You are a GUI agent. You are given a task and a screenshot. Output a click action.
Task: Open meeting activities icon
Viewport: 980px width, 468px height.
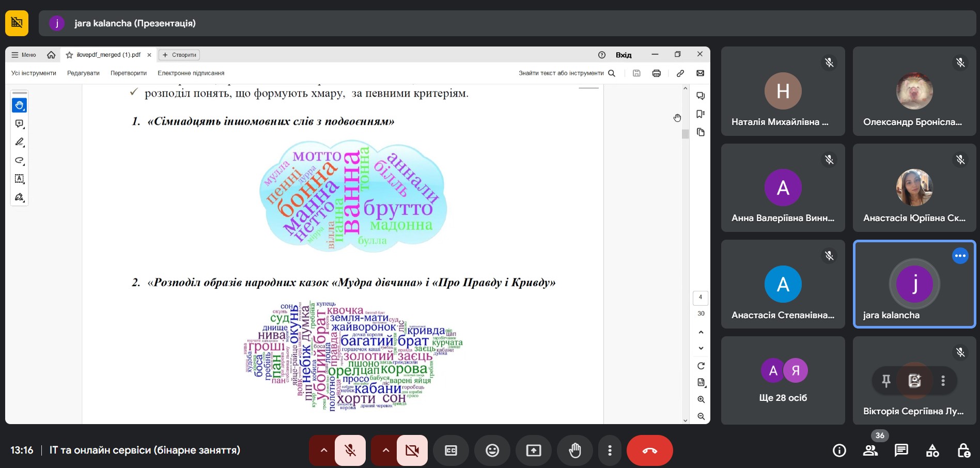(932, 450)
